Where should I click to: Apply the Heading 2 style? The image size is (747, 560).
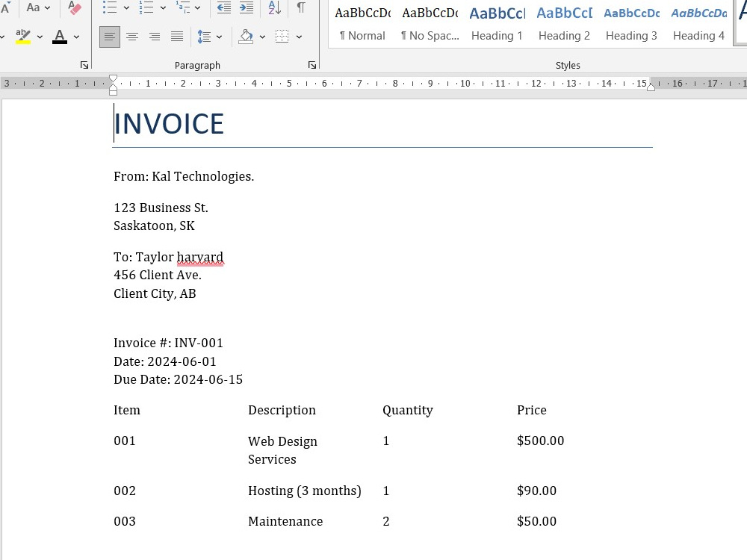[x=564, y=23]
